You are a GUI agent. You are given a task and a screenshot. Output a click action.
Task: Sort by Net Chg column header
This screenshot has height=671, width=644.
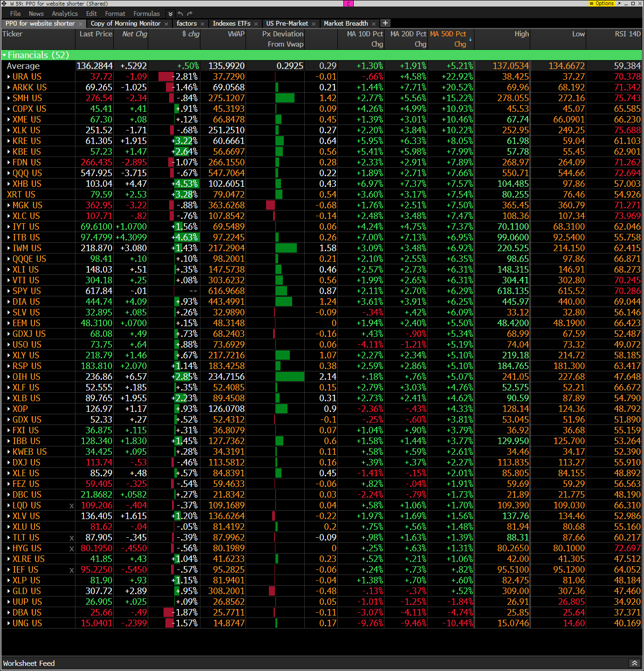pyautogui.click(x=131, y=39)
